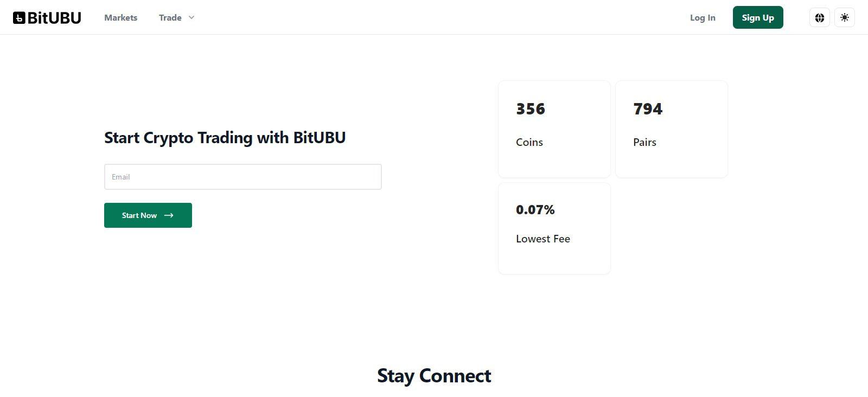Select the 0.07% Lowest Fee card
The image size is (868, 397).
[554, 228]
